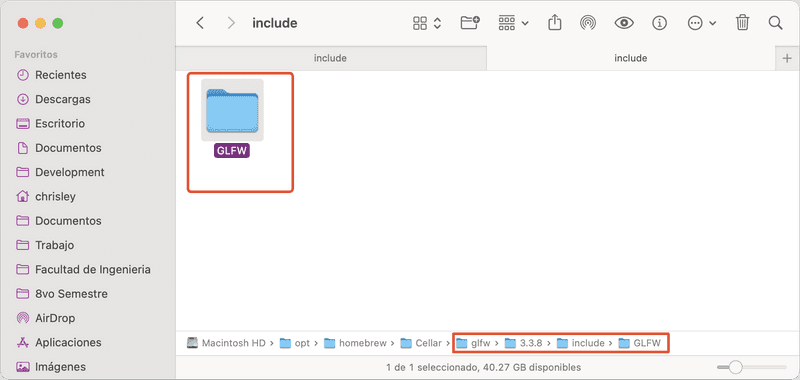The width and height of the screenshot is (800, 380).
Task: Click opt in the path bar
Action: 295,343
